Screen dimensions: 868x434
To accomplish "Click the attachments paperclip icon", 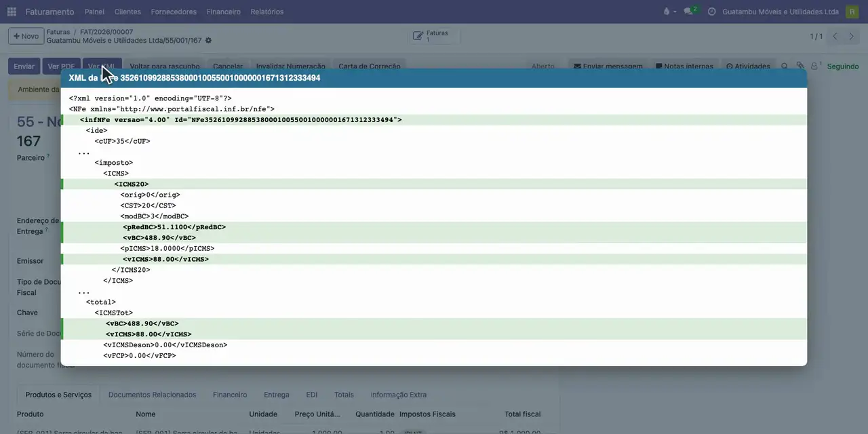I will click(x=800, y=66).
